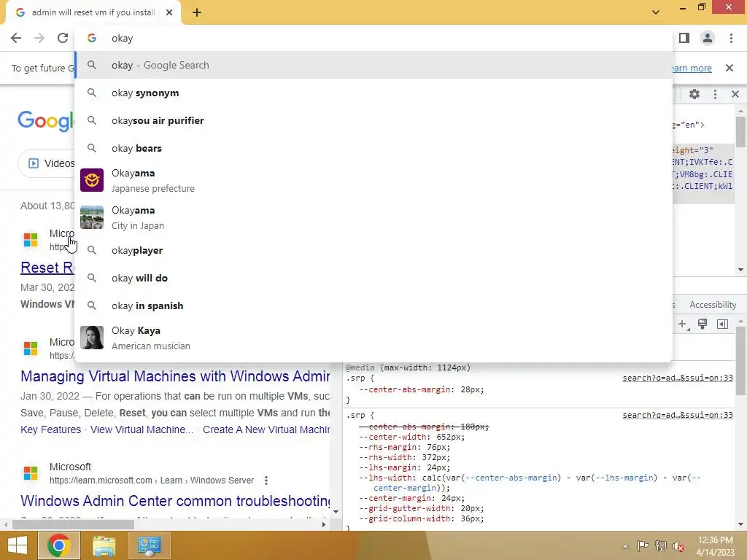This screenshot has height=560, width=747.
Task: Toggle computed styles sidebar icon
Action: pos(722,324)
